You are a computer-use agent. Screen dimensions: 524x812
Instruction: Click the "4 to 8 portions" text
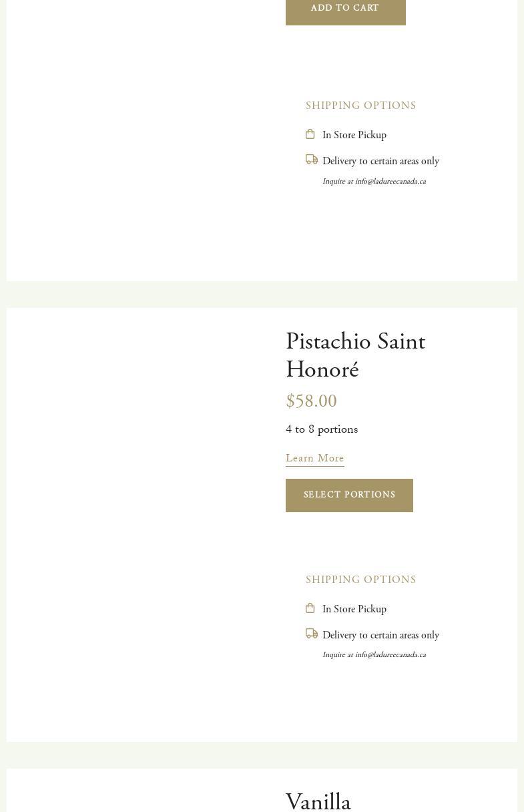tap(322, 429)
